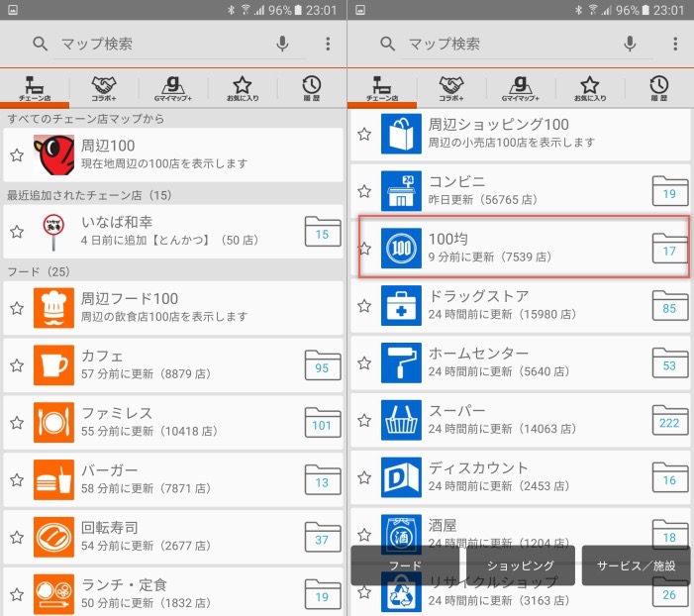694x616 pixels.
Task: Jump to ショッピング category button
Action: point(521,565)
